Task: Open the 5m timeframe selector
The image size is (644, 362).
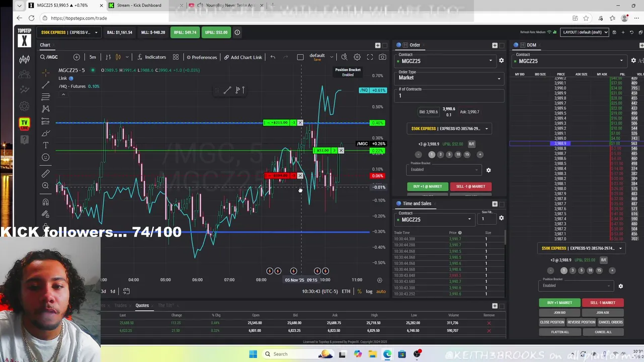Action: click(93, 57)
